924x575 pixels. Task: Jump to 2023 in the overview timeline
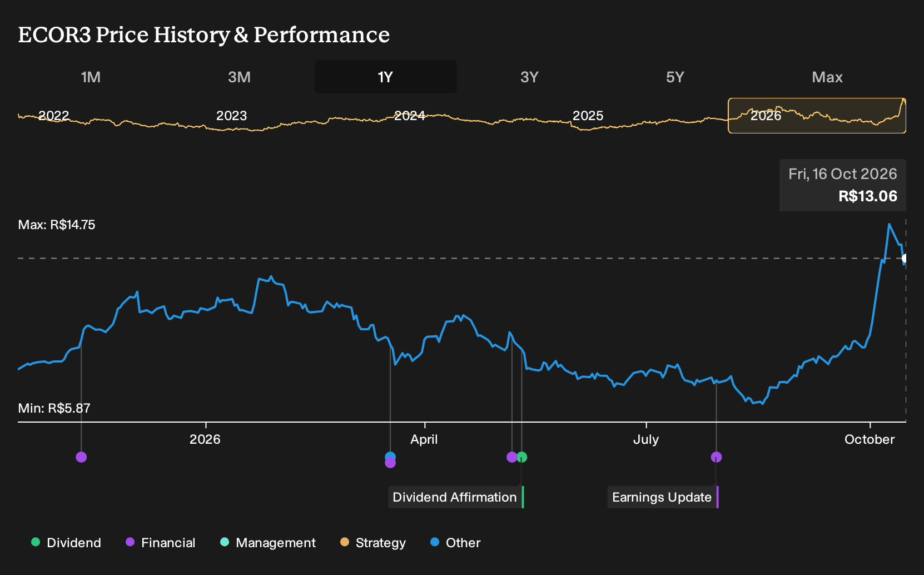click(x=231, y=116)
